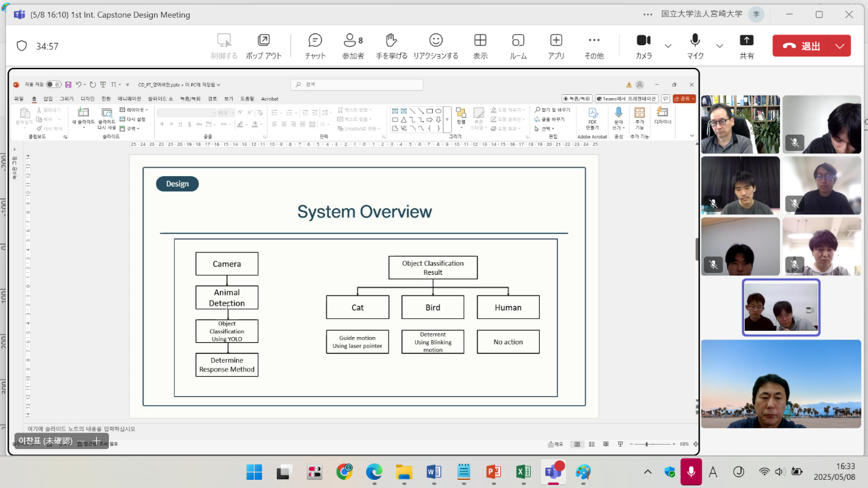Open File Explorer from the taskbar
The image size is (868, 488).
click(x=404, y=472)
